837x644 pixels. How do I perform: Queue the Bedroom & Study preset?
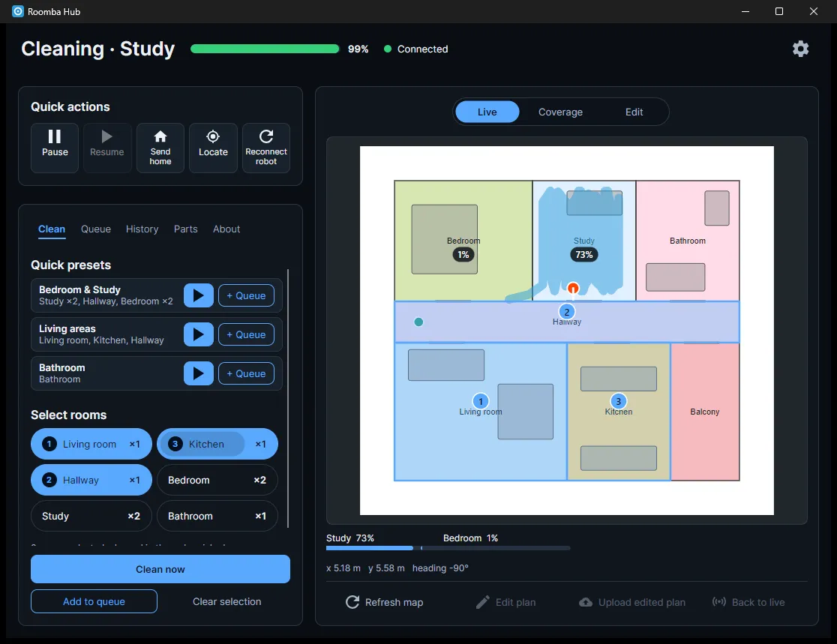click(246, 295)
